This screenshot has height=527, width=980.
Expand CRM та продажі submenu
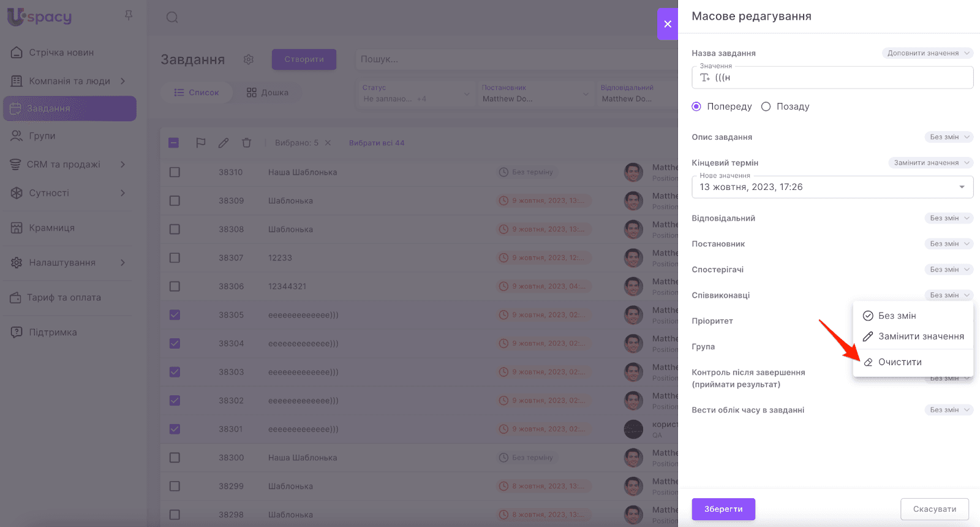[123, 164]
